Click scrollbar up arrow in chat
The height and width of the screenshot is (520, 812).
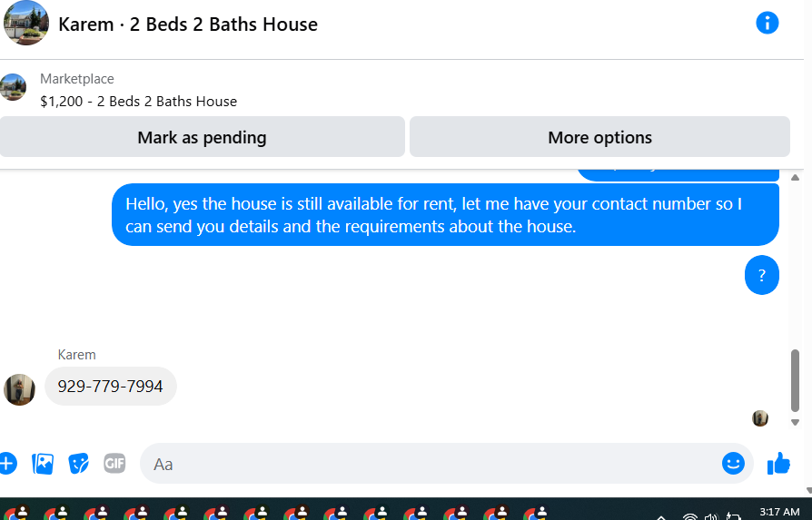796,177
